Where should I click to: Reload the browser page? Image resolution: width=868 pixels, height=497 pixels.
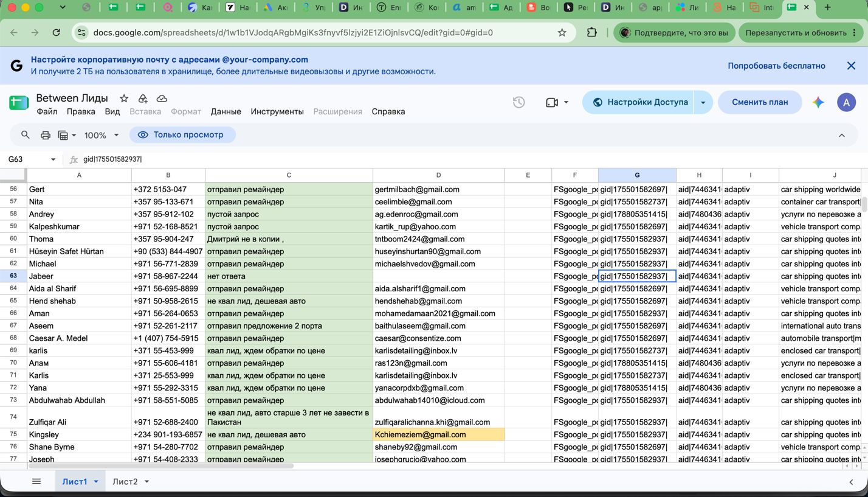click(56, 33)
